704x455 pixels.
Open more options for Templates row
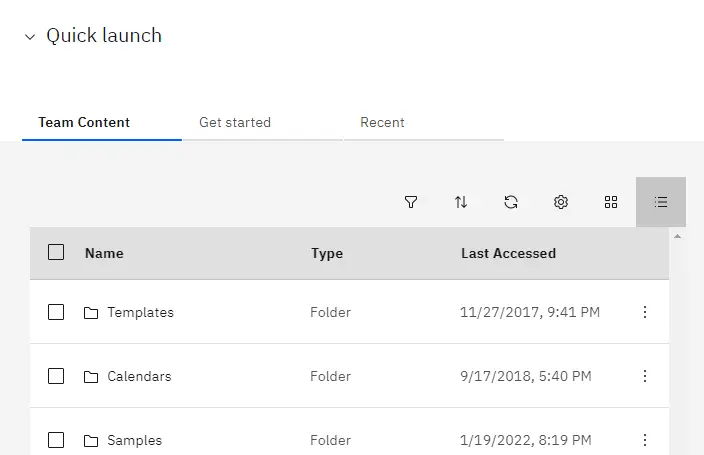pos(645,312)
